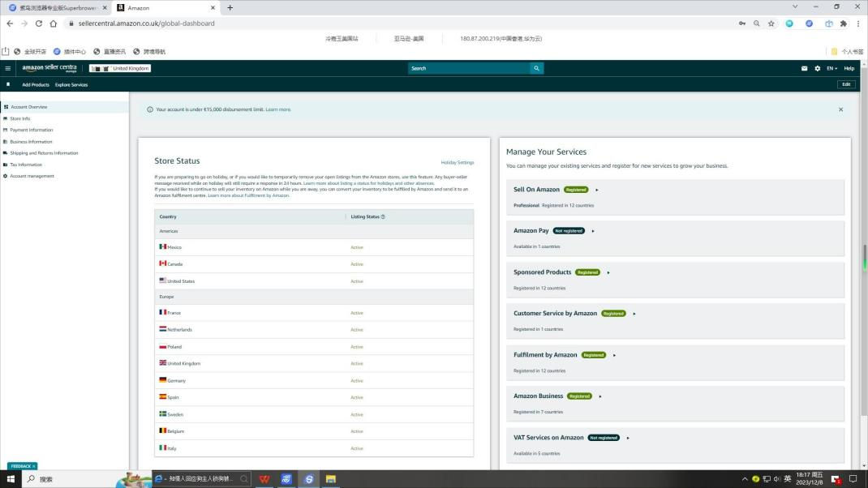Click the Germany country row

314,381
